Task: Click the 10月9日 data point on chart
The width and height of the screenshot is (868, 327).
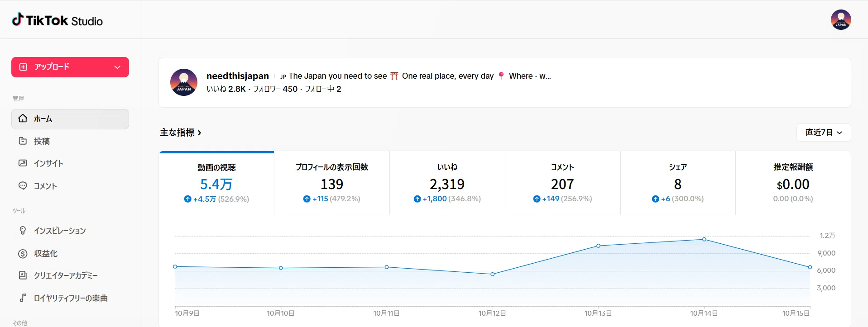Action: (175, 266)
